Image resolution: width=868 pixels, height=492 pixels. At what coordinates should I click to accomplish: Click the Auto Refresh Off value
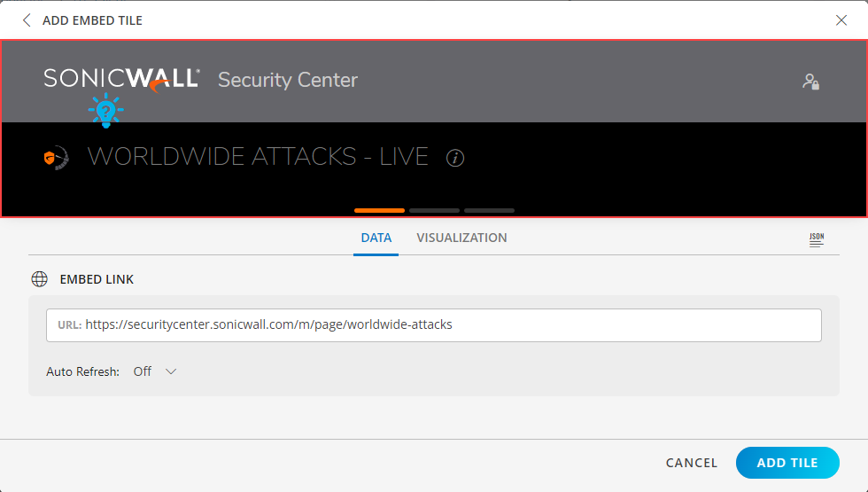[x=143, y=371]
